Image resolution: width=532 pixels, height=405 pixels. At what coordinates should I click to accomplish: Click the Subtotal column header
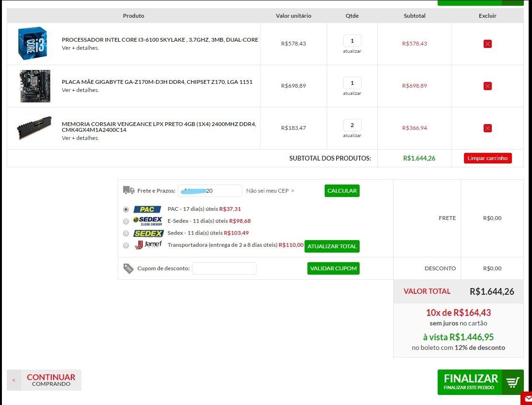pyautogui.click(x=415, y=16)
